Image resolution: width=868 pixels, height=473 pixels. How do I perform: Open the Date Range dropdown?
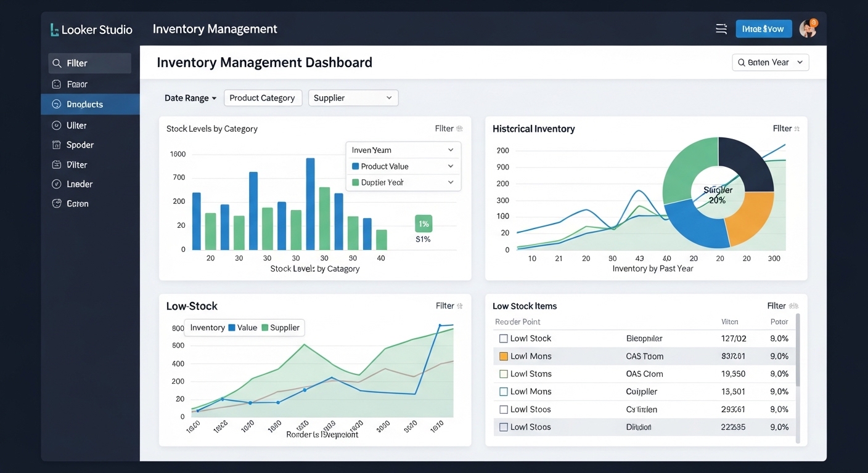click(x=190, y=98)
